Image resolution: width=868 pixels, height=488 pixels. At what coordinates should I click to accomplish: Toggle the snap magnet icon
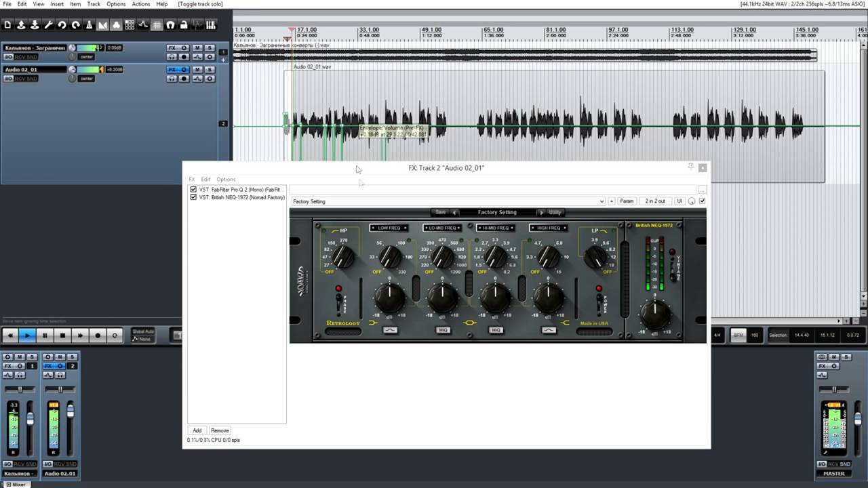(x=170, y=25)
